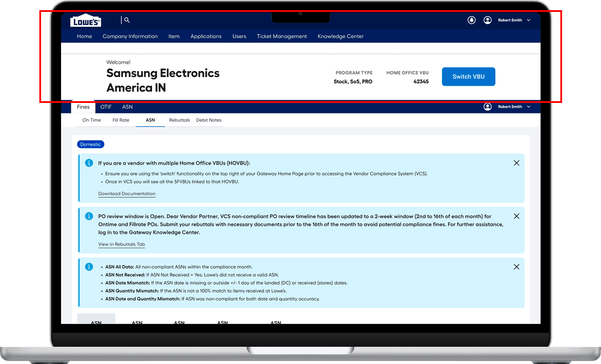This screenshot has height=364, width=601.
Task: Click the 'ASN Date and Quantity Mismatch:' line
Action: point(212,299)
